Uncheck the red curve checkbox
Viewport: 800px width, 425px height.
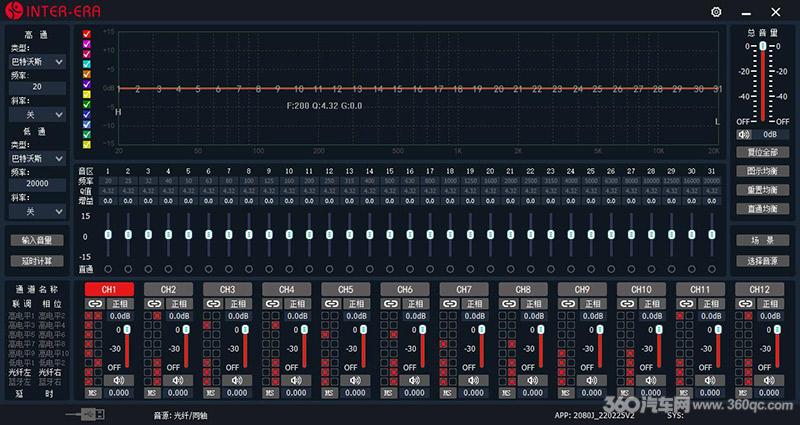[87, 34]
